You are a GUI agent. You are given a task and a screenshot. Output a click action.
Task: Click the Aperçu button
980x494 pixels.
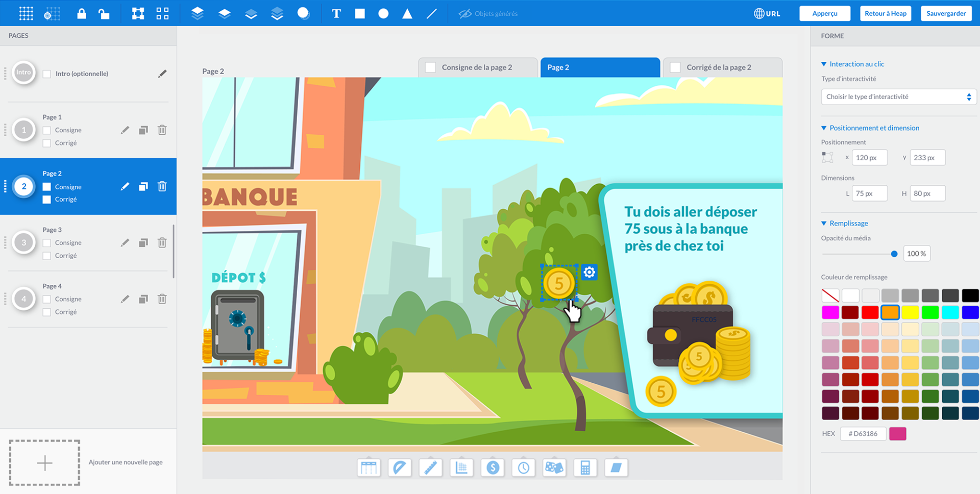click(824, 13)
